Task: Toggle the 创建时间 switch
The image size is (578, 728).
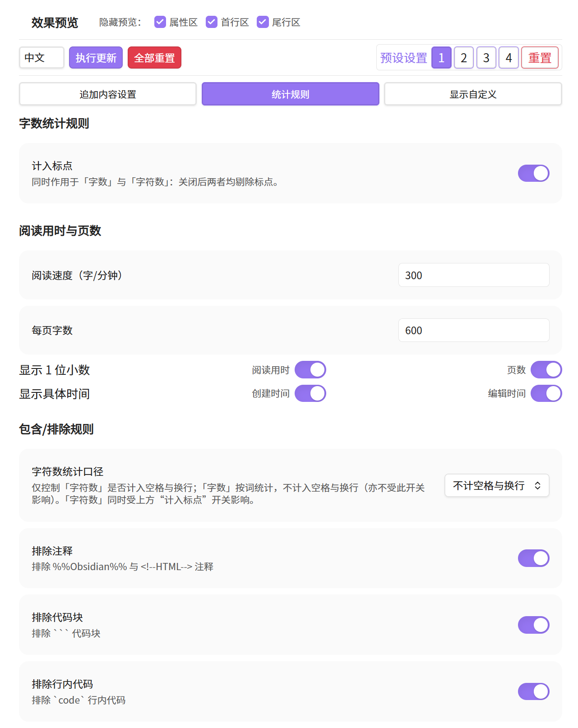Action: point(310,393)
